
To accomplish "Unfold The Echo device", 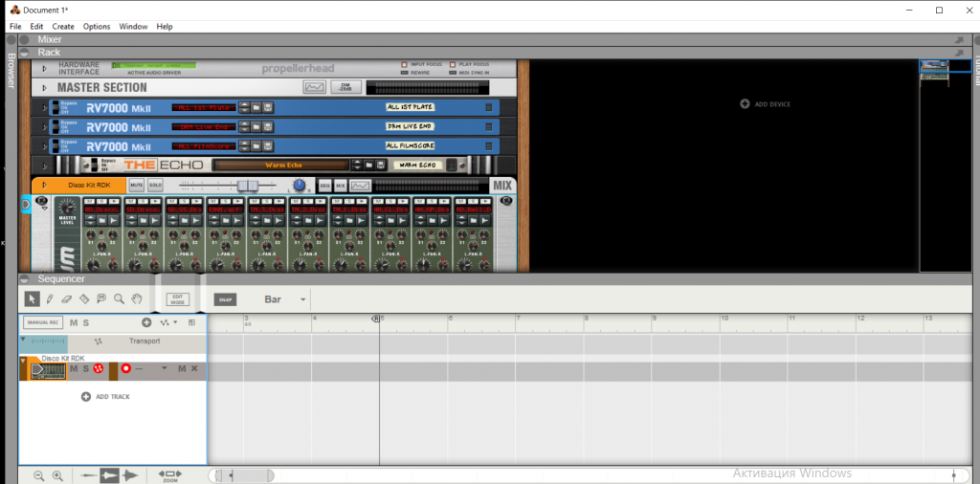I will point(44,165).
